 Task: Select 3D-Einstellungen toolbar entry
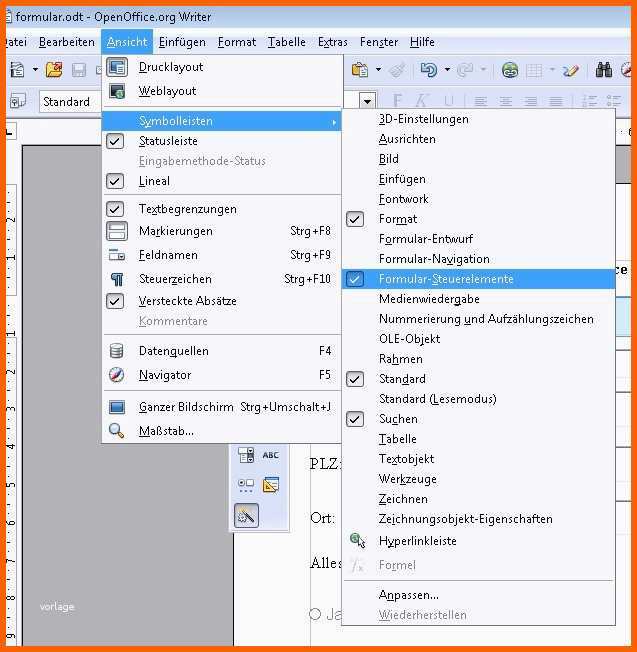(478, 119)
